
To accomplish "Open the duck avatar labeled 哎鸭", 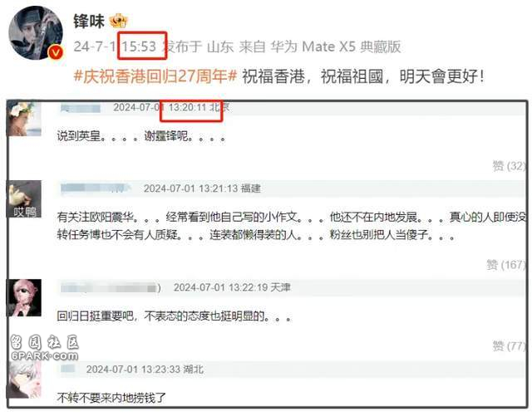I will point(24,198).
